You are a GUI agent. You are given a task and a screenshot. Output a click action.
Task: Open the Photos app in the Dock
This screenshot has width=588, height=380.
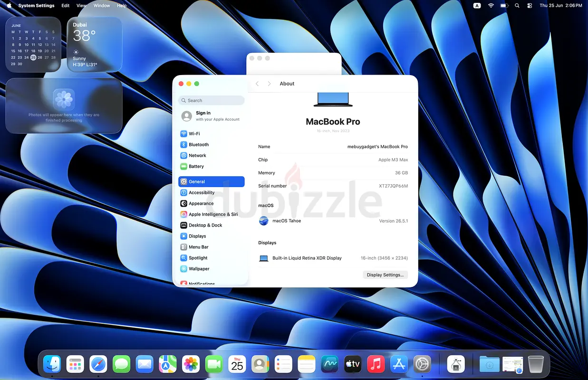(191, 364)
